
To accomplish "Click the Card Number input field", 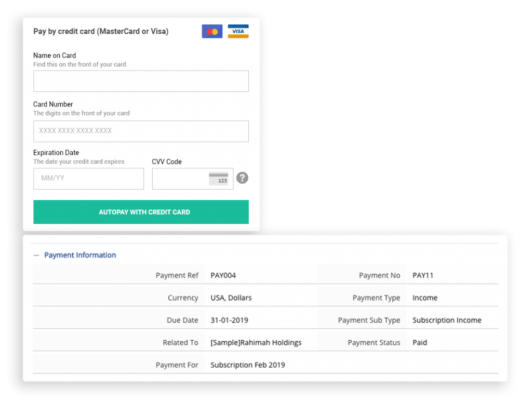I will click(x=141, y=131).
